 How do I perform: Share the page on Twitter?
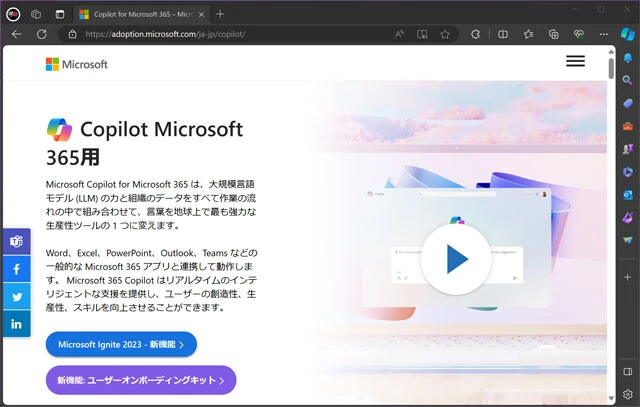point(16,296)
